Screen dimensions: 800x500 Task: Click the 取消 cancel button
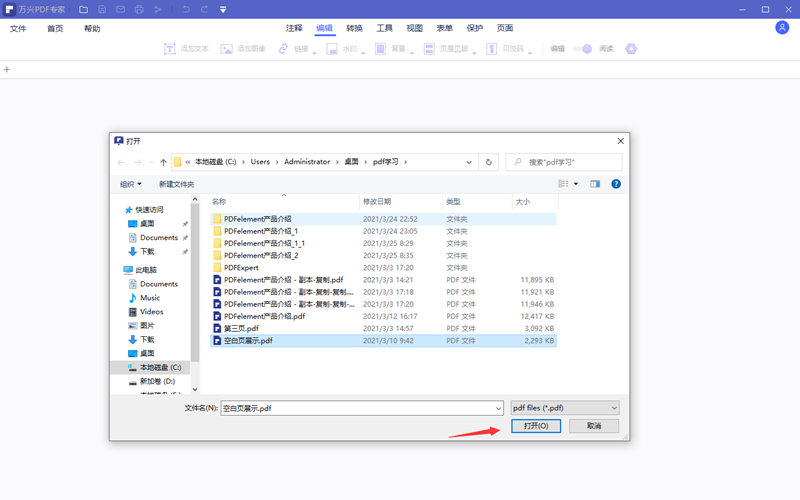pos(594,426)
